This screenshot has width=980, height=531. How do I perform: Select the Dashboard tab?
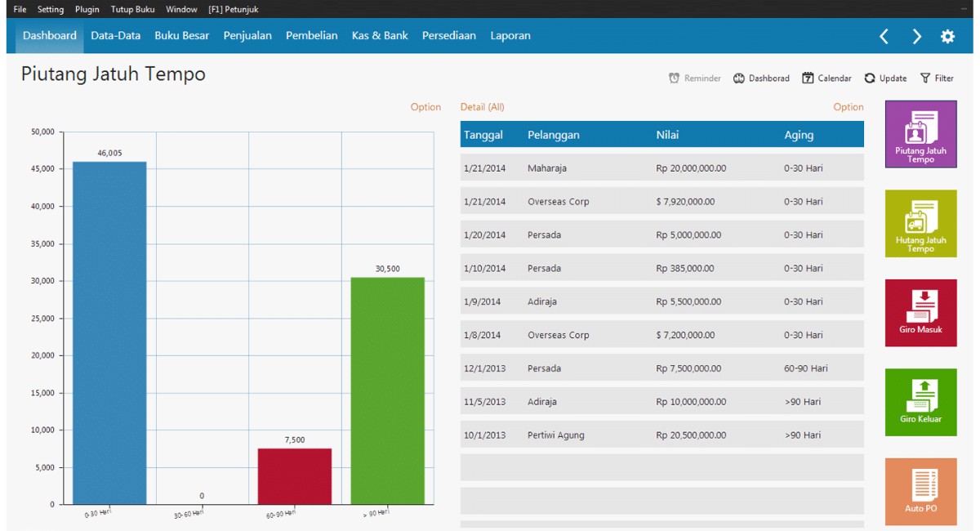point(50,36)
